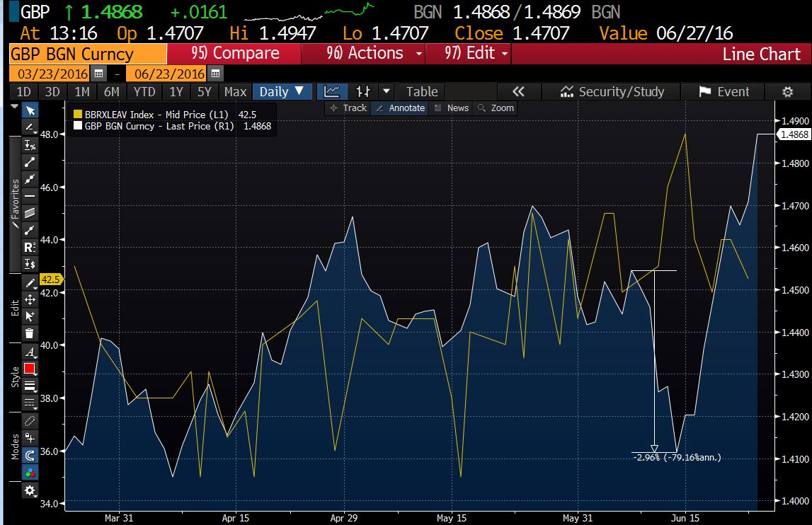Toggle the dashed outline mode icon
The height and width of the screenshot is (525, 812).
point(30,421)
